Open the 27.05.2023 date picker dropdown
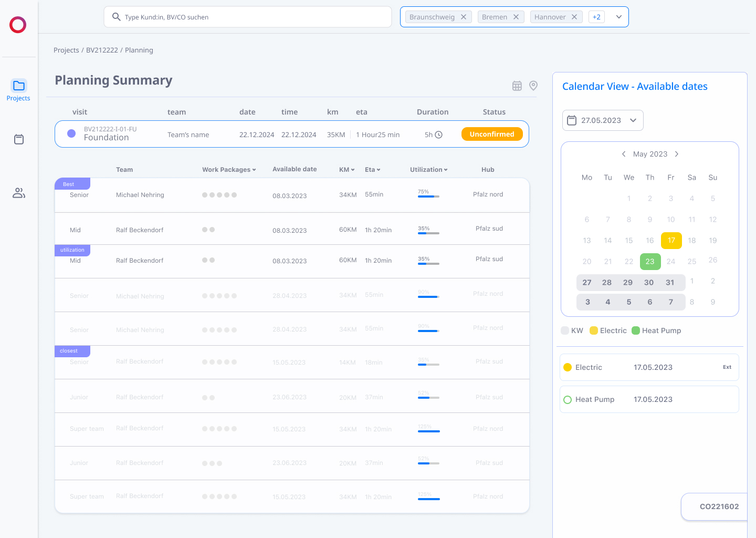 [603, 120]
